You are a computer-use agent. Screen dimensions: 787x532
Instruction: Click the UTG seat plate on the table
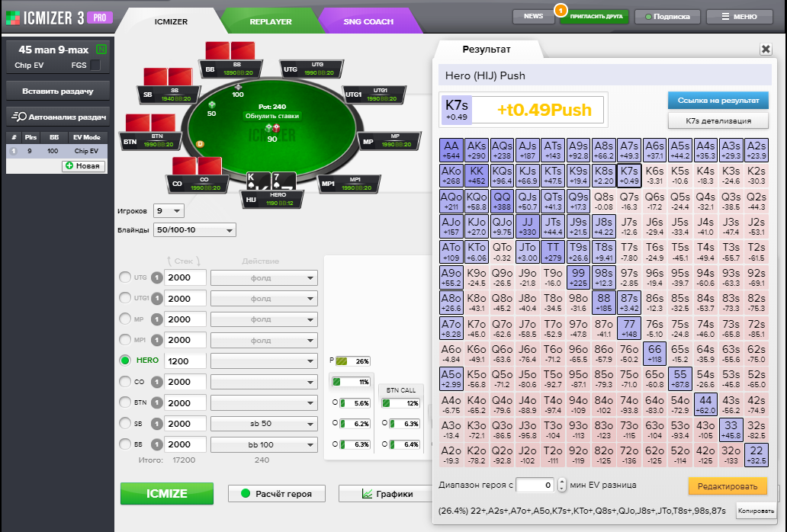[311, 69]
